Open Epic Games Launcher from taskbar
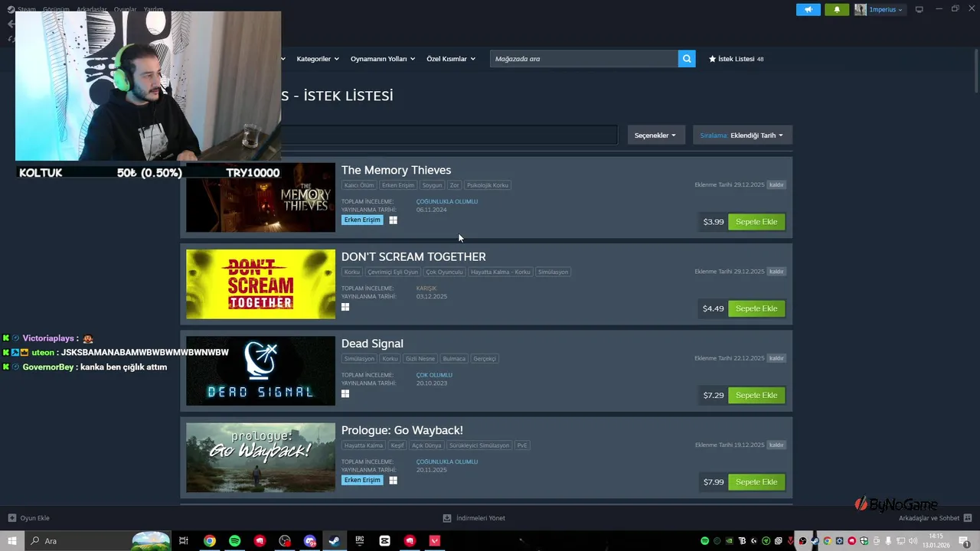 pyautogui.click(x=360, y=541)
